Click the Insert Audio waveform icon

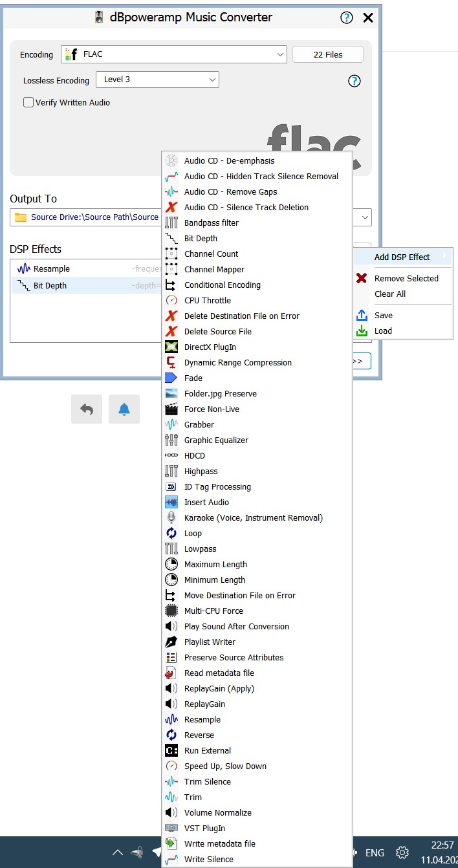click(171, 502)
